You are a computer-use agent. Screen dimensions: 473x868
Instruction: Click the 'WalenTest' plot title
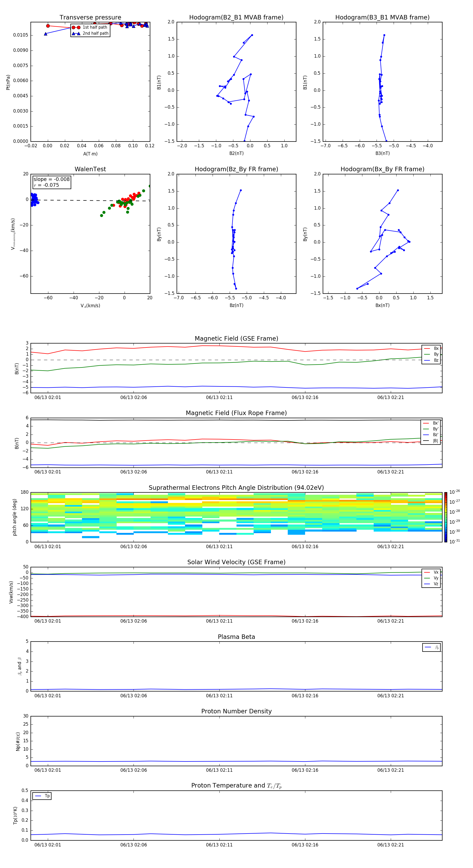90,169
